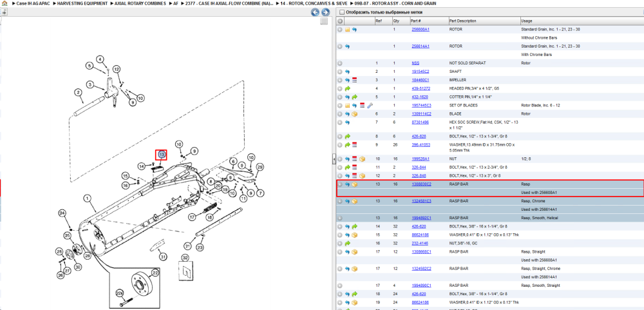Click the red list icon in WASHER 396-41053 row
644x310 pixels.
pyautogui.click(x=354, y=145)
